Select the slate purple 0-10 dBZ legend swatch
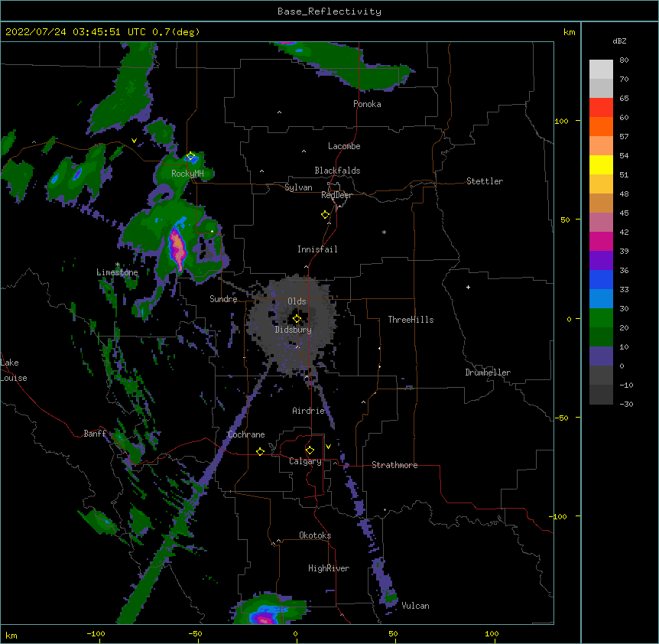 (601, 356)
